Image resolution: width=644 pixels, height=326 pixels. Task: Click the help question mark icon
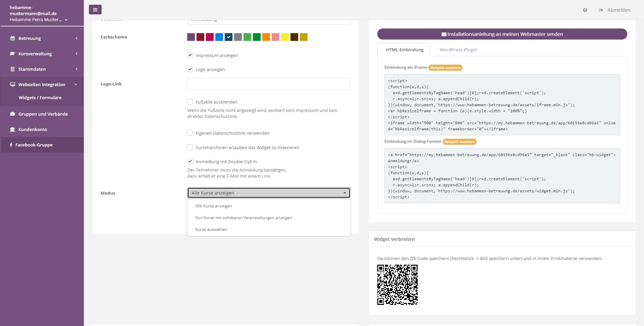pos(585,10)
